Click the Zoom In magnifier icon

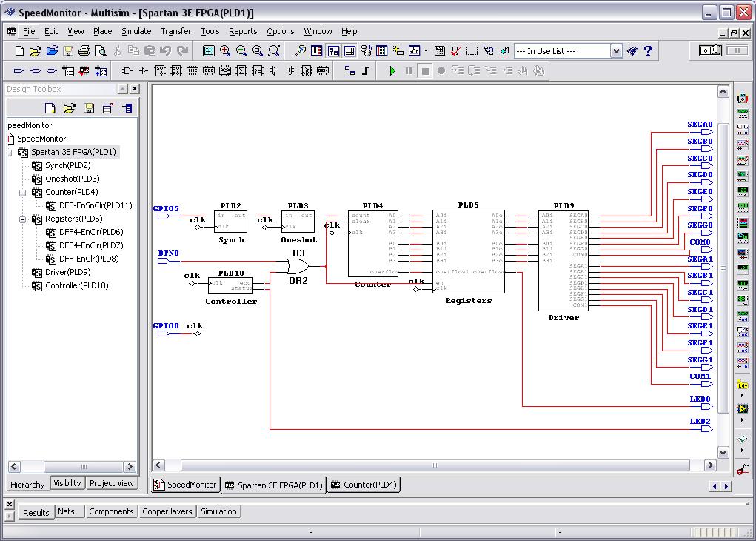click(225, 51)
